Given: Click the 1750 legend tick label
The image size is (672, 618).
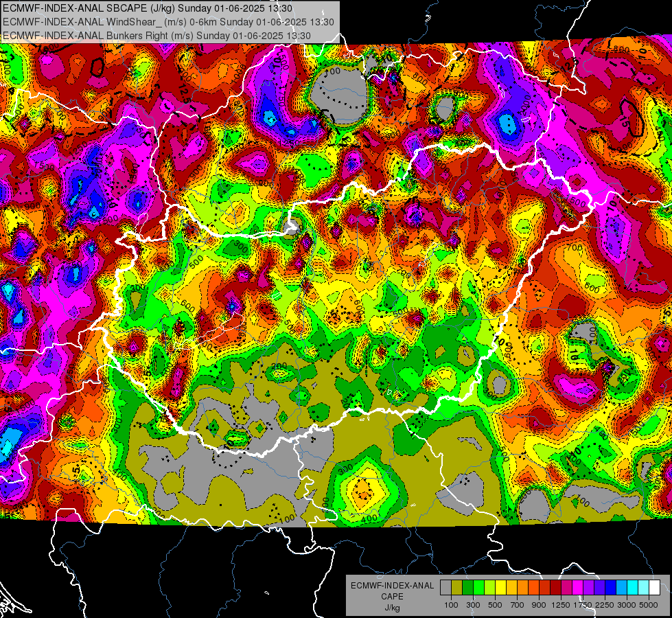Looking at the screenshot, I should point(583,605).
